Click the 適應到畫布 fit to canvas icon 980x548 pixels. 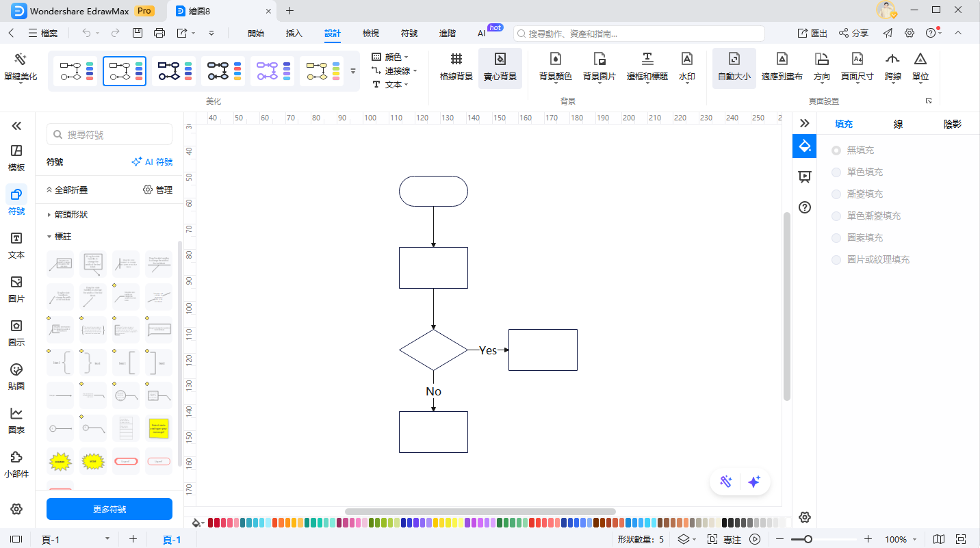tap(782, 67)
